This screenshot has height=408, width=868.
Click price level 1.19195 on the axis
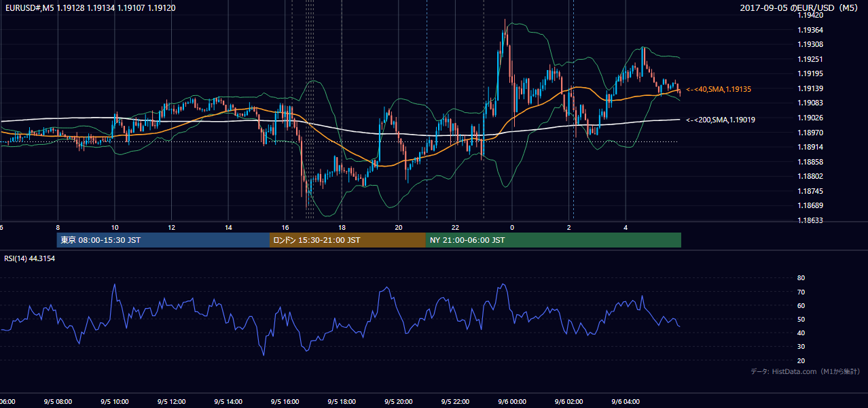(809, 73)
